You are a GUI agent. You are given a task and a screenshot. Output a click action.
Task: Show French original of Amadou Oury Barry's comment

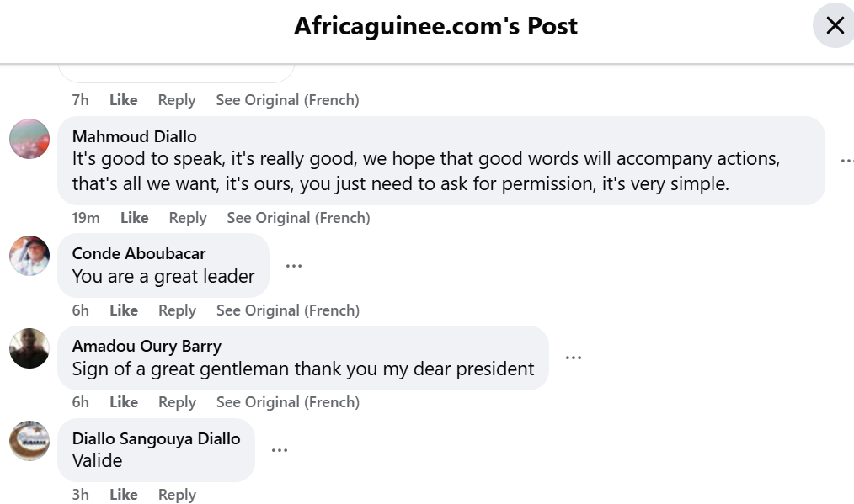pyautogui.click(x=287, y=402)
